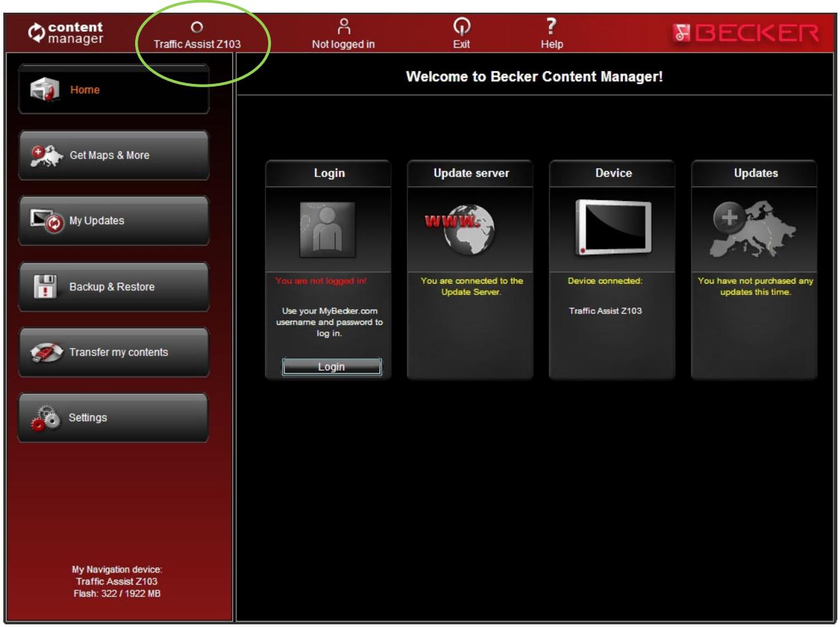Click the Login panel header
The image size is (840, 627).
pos(329,174)
